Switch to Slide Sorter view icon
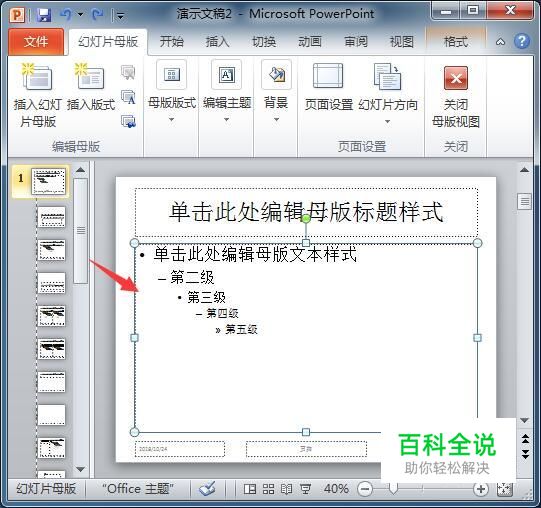The width and height of the screenshot is (541, 508). pyautogui.click(x=268, y=489)
